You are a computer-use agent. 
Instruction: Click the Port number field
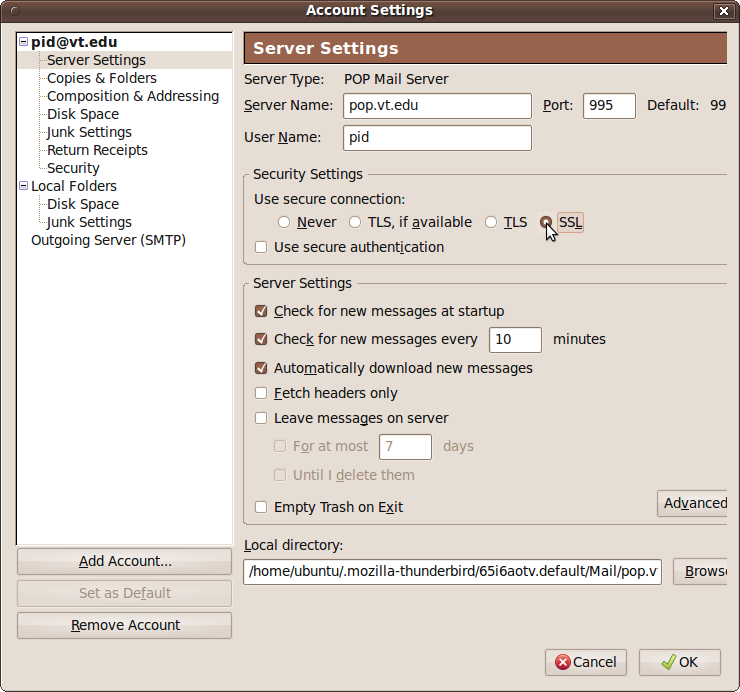tap(608, 106)
